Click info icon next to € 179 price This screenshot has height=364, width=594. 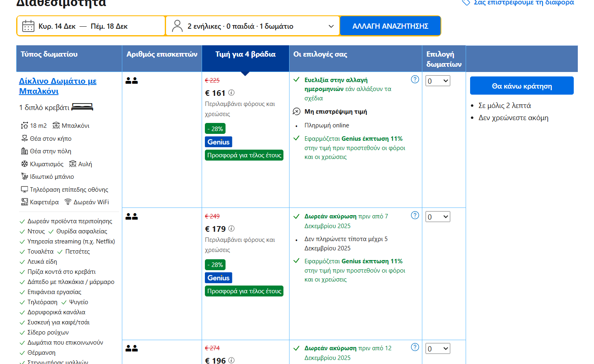point(231,229)
